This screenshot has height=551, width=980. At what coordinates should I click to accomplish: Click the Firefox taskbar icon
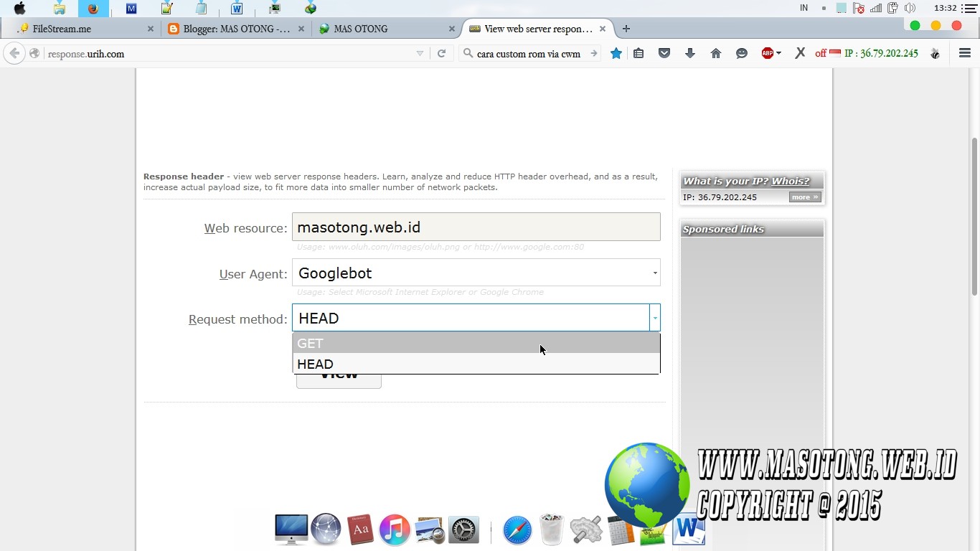click(93, 9)
